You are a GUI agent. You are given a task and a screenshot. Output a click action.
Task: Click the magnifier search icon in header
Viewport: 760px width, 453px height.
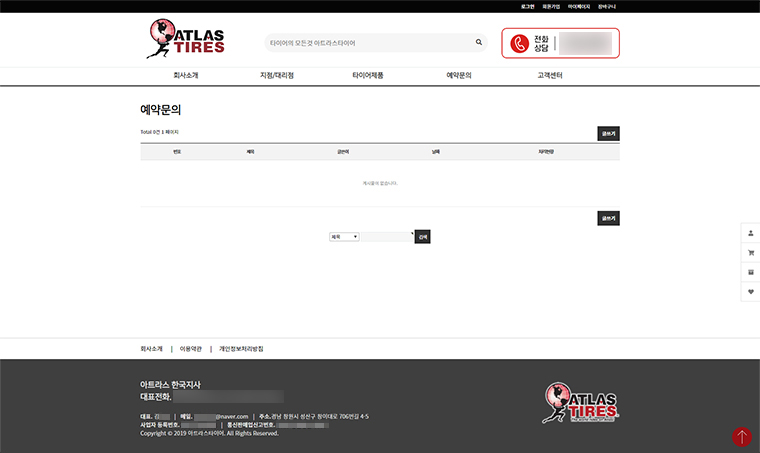coord(479,43)
